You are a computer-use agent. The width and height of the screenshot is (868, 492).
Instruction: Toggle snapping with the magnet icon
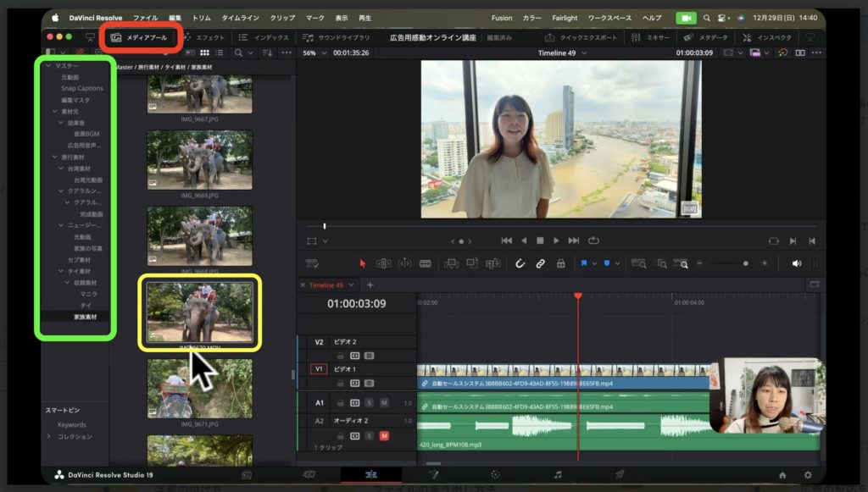coord(520,263)
